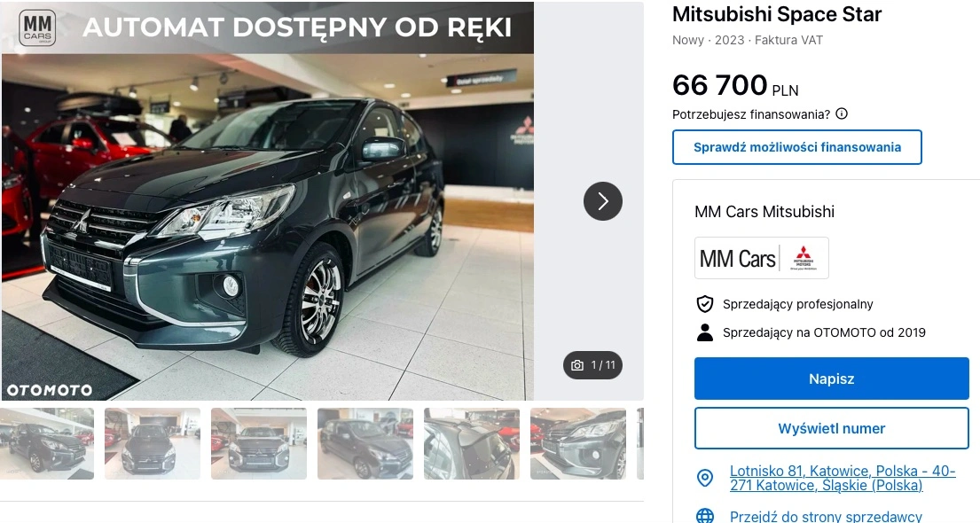This screenshot has width=980, height=523.
Task: Click the Napisz message button
Action: (x=831, y=379)
